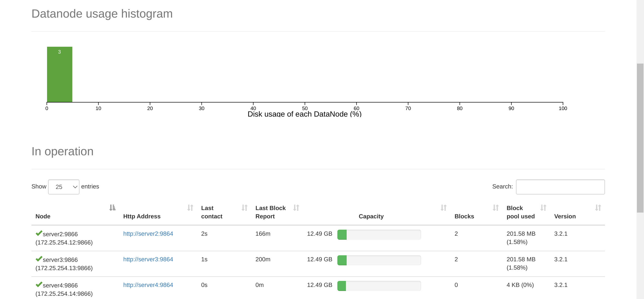The image size is (644, 299).
Task: Click the green checkmark beside server4:9866
Action: (x=39, y=284)
